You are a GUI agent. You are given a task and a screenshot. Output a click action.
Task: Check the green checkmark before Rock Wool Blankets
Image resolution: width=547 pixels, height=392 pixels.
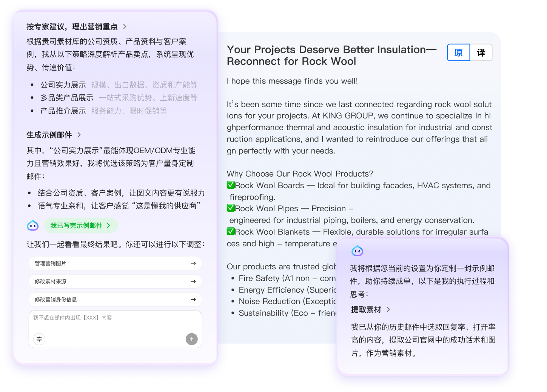tap(231, 232)
